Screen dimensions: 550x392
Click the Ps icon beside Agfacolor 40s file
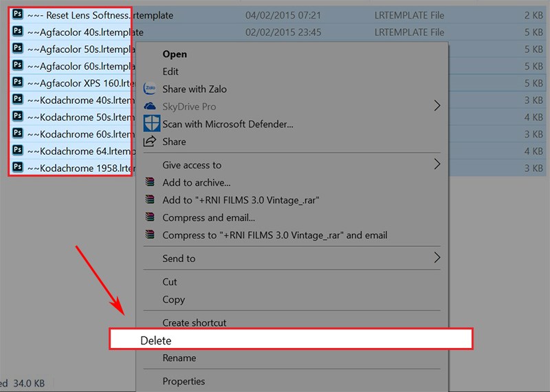point(18,31)
